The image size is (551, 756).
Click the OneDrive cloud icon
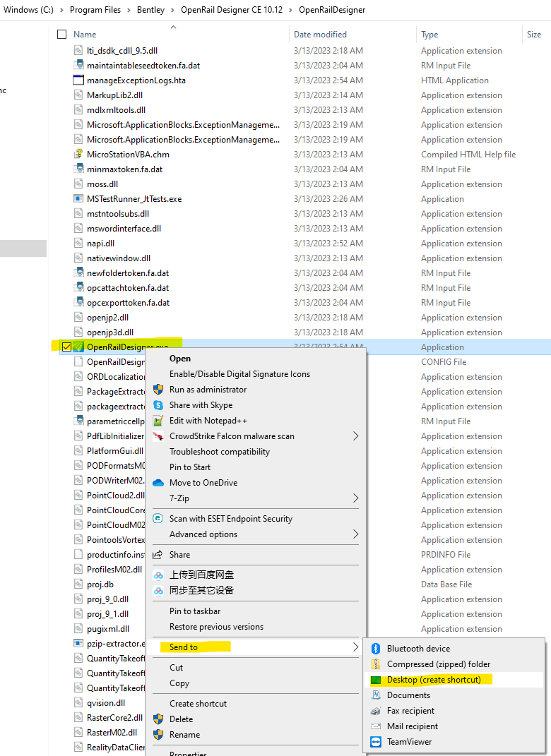pyautogui.click(x=158, y=483)
